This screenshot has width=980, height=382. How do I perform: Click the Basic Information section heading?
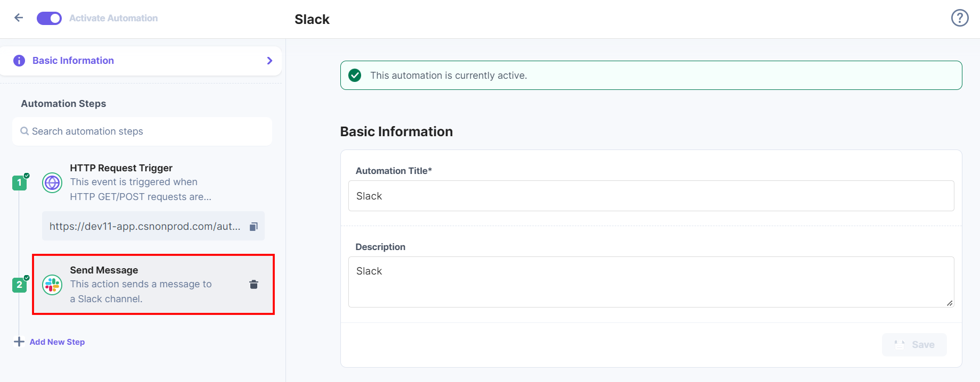pyautogui.click(x=396, y=131)
